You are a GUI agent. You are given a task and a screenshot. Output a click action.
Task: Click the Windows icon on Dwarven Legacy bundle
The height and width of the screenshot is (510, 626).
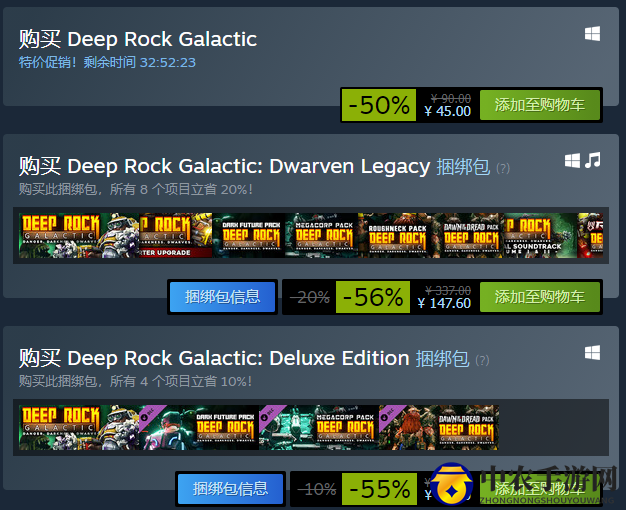(572, 161)
